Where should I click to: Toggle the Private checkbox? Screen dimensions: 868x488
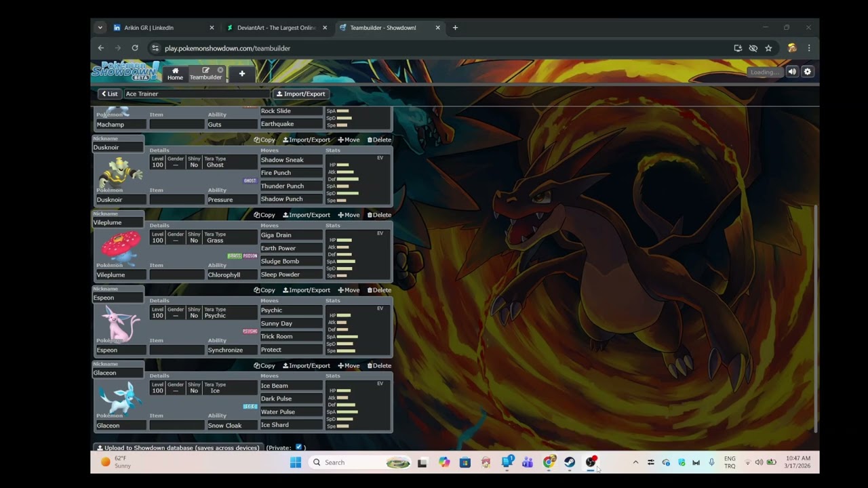(x=298, y=447)
